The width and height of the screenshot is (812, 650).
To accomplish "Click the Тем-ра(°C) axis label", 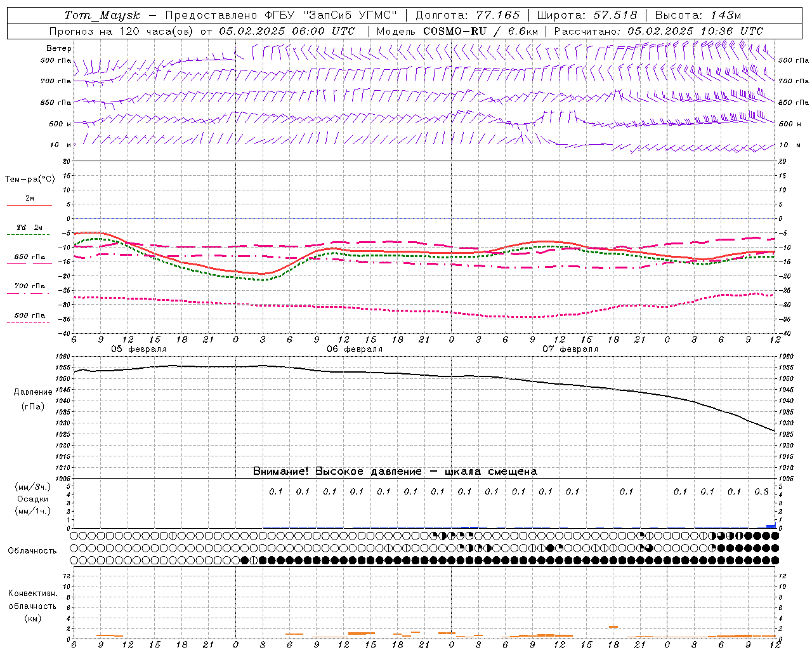I will pos(30,180).
